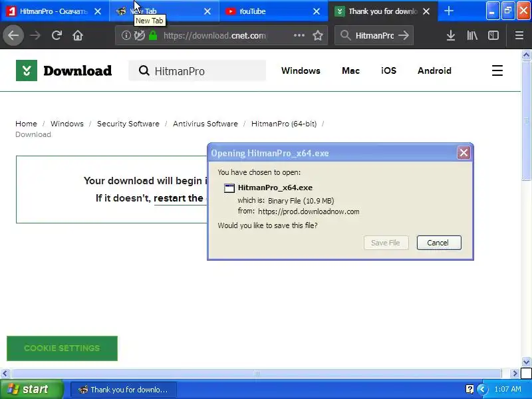Close the Opening HitmanPro_x64.exe dialog
The height and width of the screenshot is (399, 532).
point(464,153)
